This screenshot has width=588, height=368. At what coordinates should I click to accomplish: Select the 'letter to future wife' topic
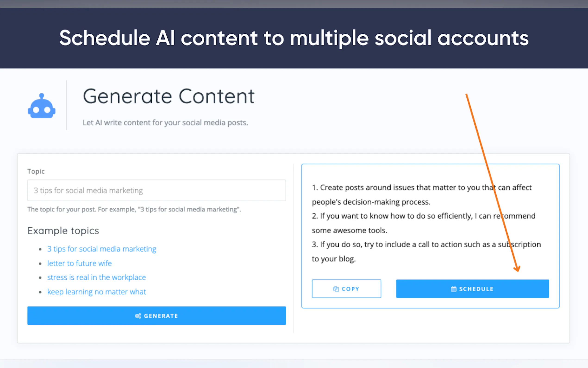coord(79,263)
